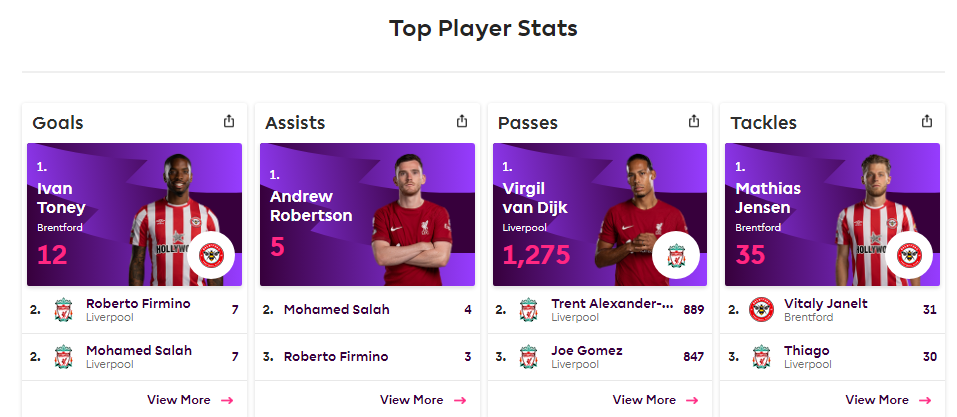Share the Tackles stats card
The image size is (957, 417).
point(927,121)
